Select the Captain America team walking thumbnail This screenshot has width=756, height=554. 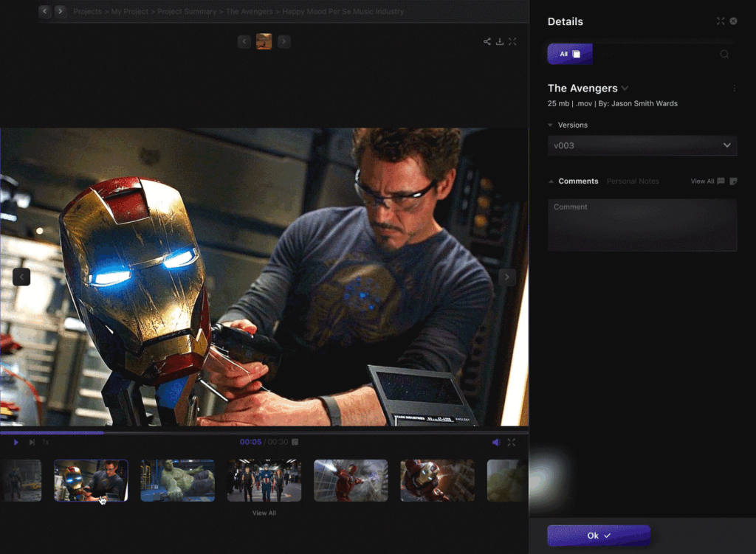pyautogui.click(x=264, y=480)
